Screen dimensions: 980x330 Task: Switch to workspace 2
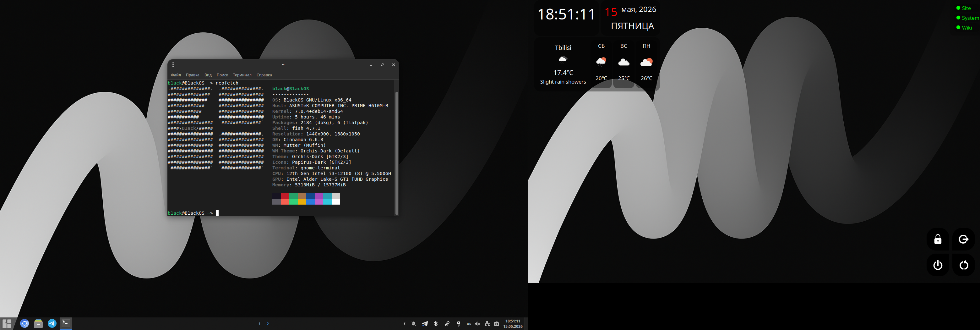point(268,324)
